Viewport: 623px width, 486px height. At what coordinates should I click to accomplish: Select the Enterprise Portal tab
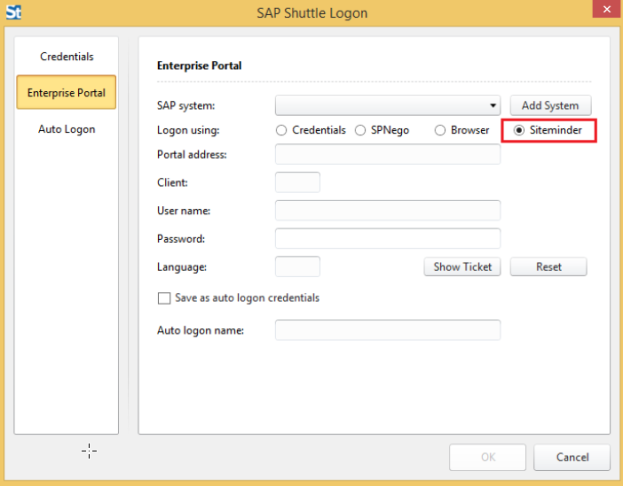pos(66,93)
